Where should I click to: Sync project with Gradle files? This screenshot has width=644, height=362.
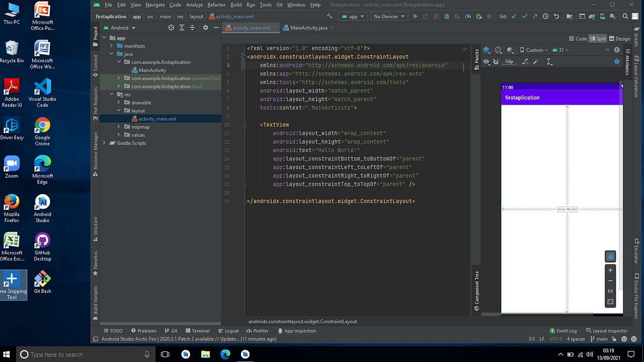tap(592, 16)
